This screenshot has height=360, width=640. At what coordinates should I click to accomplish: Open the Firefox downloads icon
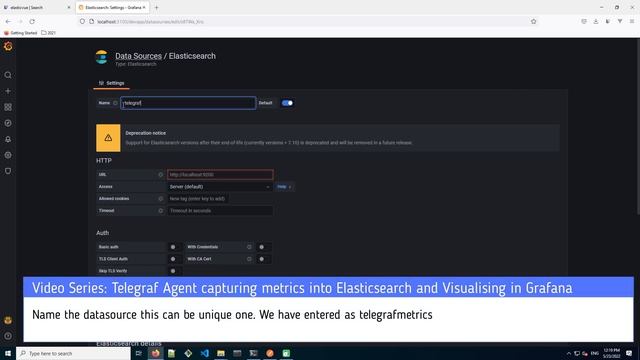(596, 21)
